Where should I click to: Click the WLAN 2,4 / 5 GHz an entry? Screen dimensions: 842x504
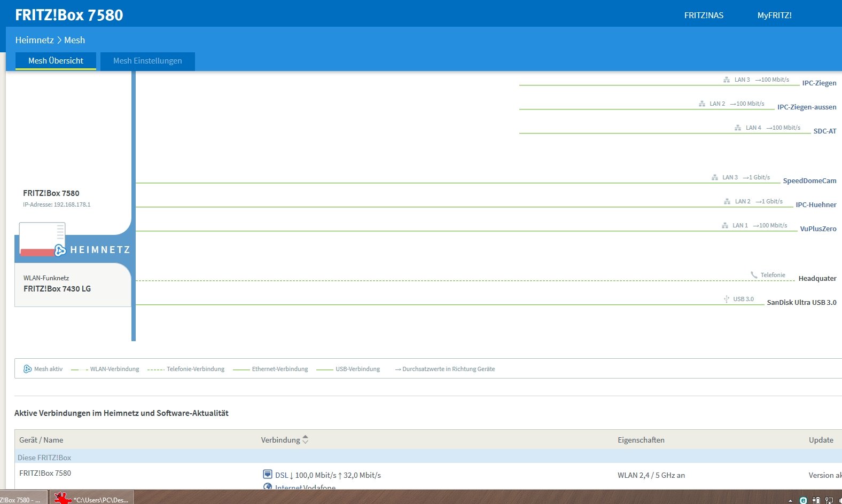[651, 475]
